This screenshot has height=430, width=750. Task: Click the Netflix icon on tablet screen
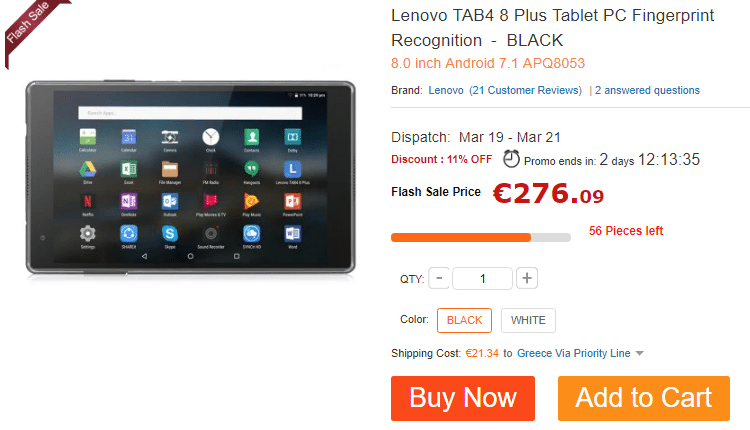[x=88, y=201]
